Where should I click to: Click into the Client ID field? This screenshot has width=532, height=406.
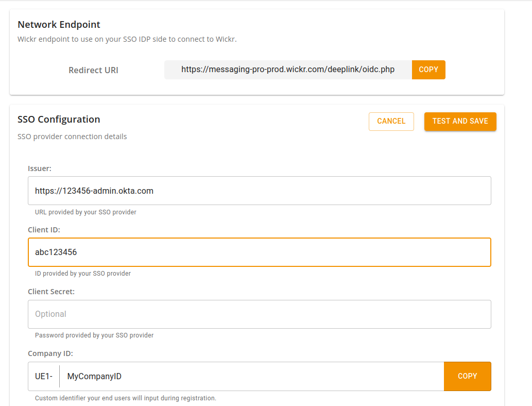[x=259, y=252]
